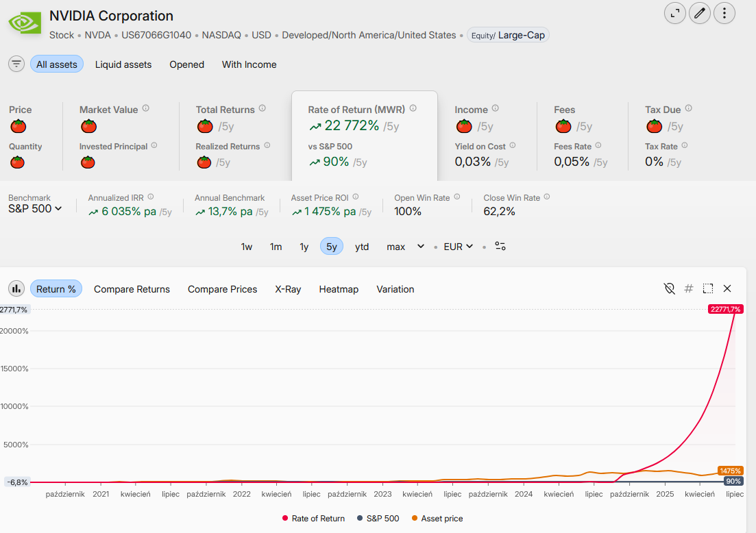Set time range to 5y
Viewport: 756px width, 533px height.
click(x=332, y=247)
